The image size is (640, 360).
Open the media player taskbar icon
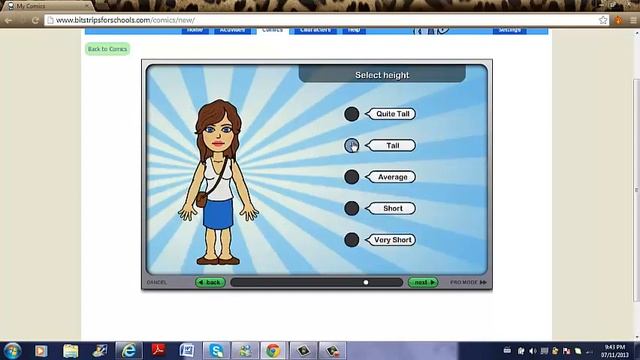click(x=41, y=351)
